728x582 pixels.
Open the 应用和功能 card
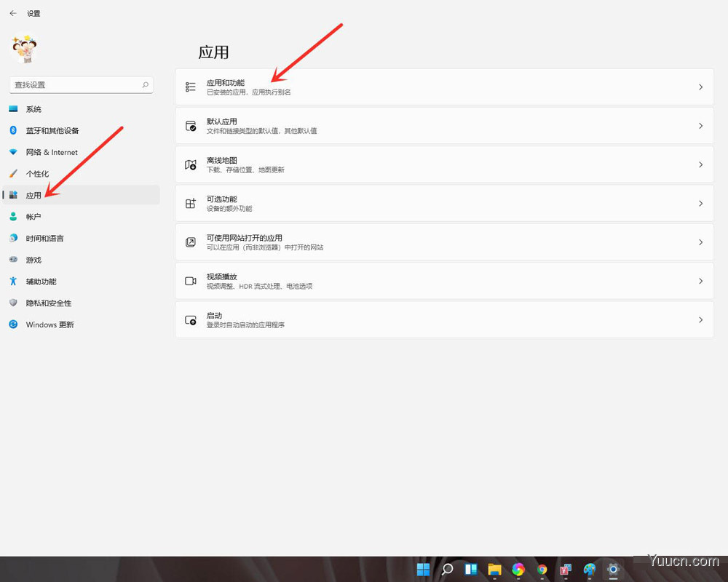pos(444,87)
